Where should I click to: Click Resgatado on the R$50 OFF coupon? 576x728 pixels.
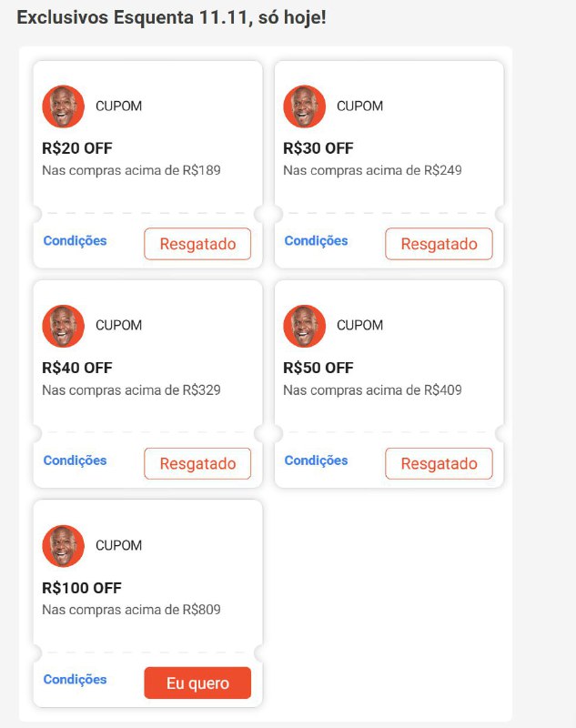(x=439, y=463)
